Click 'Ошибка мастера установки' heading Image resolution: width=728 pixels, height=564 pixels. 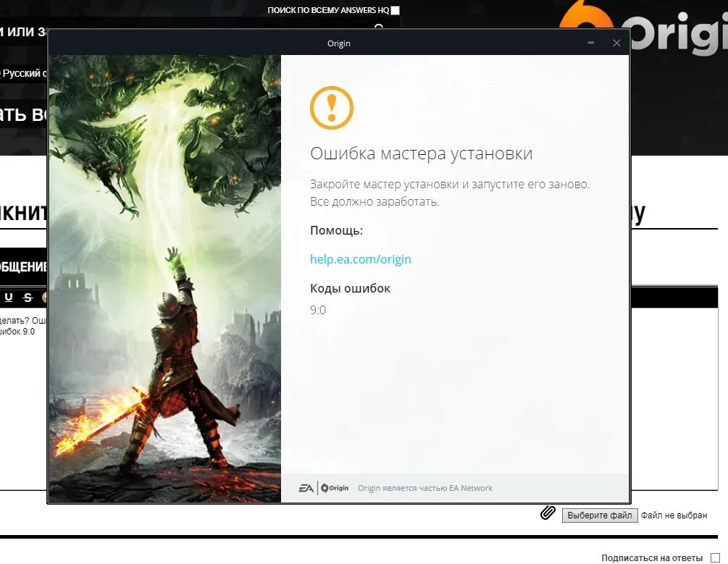[x=421, y=153]
